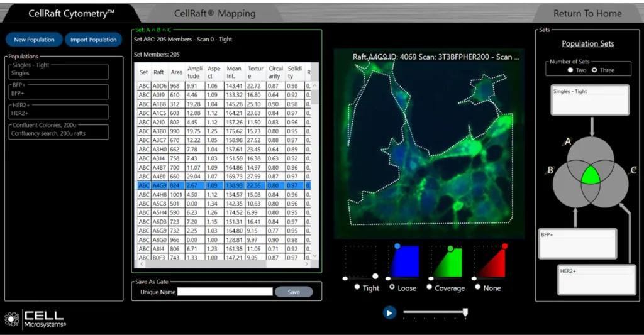The width and height of the screenshot is (644, 335).
Task: Click the playback scan slider handle
Action: click(x=465, y=313)
